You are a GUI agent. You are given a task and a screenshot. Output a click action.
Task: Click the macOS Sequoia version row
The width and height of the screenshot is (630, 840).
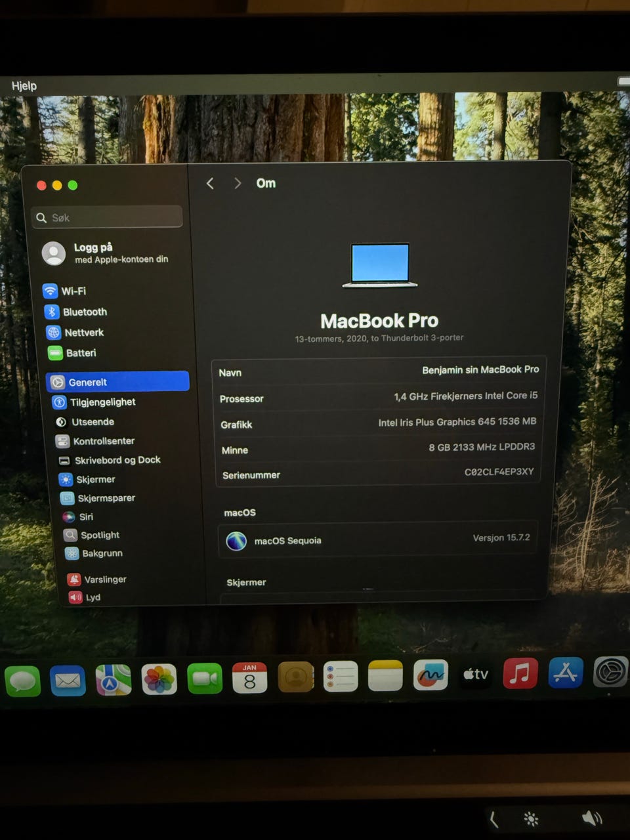(379, 540)
